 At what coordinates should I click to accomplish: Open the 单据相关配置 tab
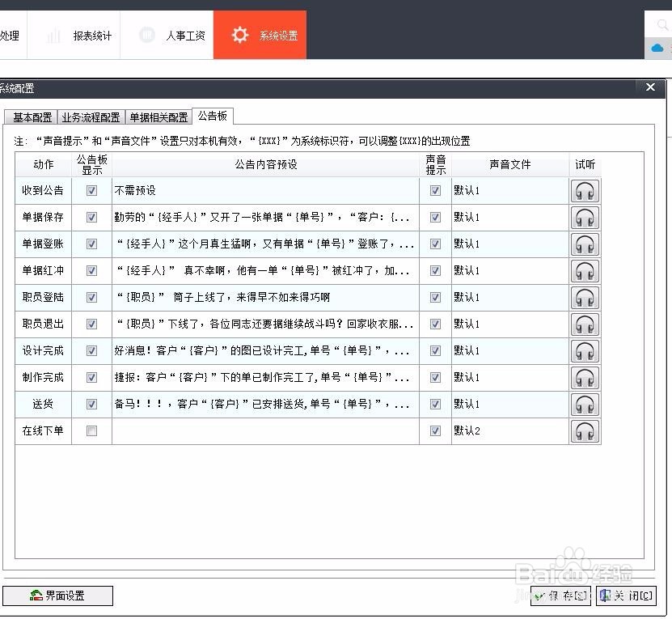coord(158,116)
